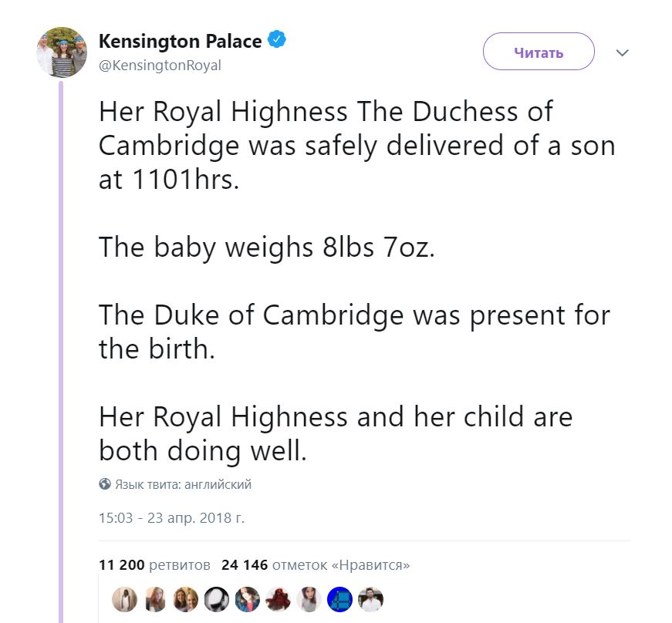
Task: Open the bearded man liker avatar
Action: (370, 600)
